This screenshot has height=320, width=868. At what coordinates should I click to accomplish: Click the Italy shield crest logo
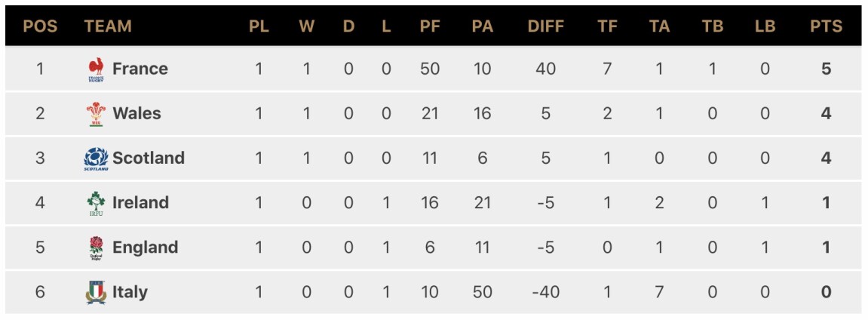click(97, 292)
